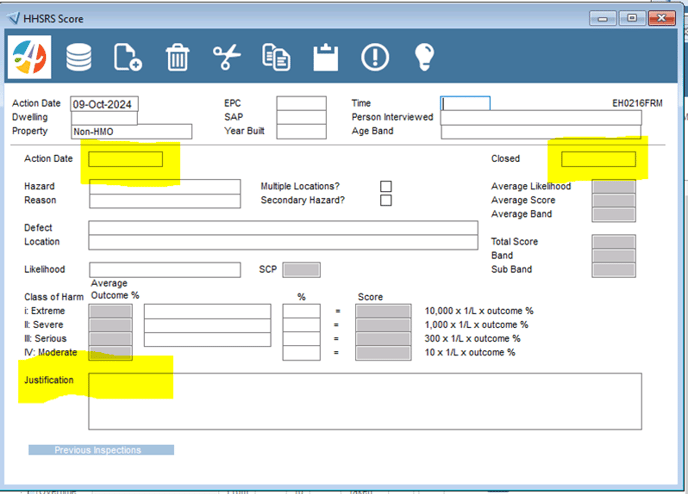
Task: Click the Sub Band grey field
Action: click(614, 270)
